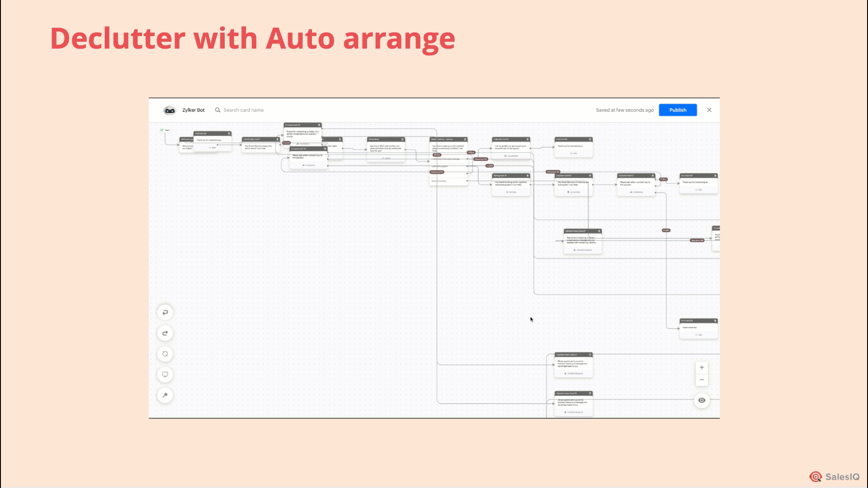Click the redo arrow button
Image resolution: width=868 pixels, height=488 pixels.
pos(165,333)
